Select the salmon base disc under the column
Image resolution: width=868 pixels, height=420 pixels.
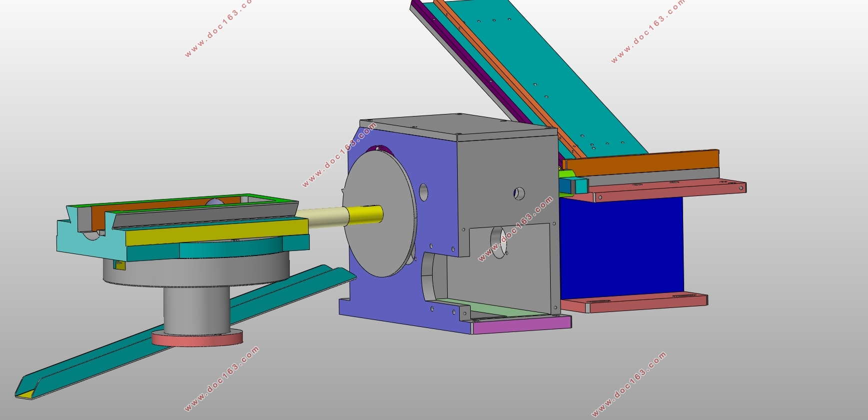click(198, 338)
